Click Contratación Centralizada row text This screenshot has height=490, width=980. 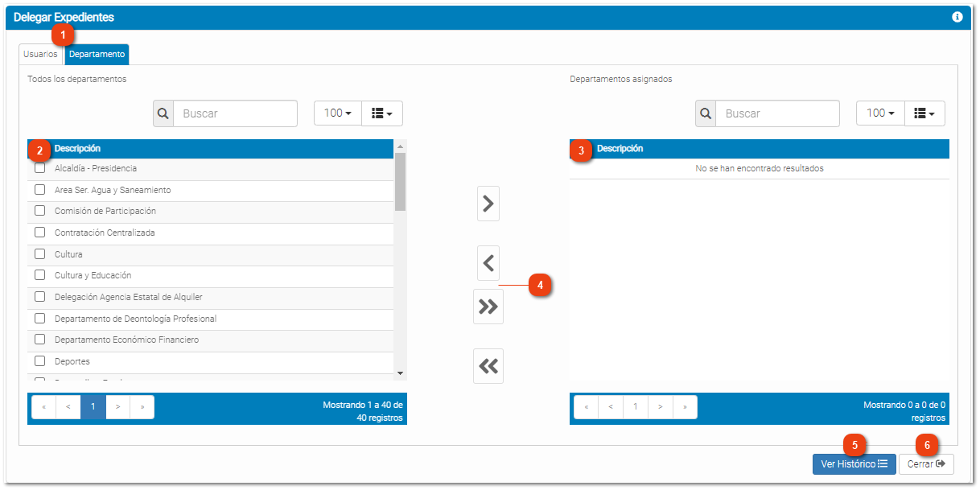[x=105, y=233]
